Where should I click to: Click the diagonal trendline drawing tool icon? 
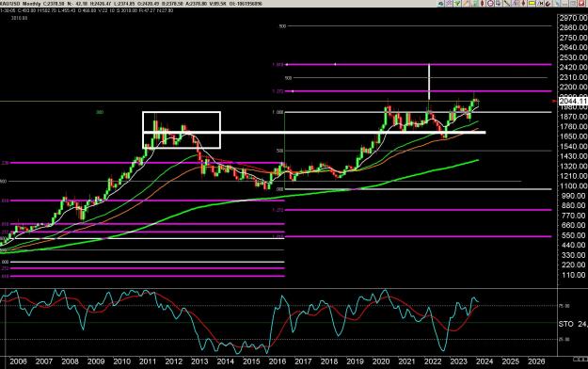coord(507,4)
